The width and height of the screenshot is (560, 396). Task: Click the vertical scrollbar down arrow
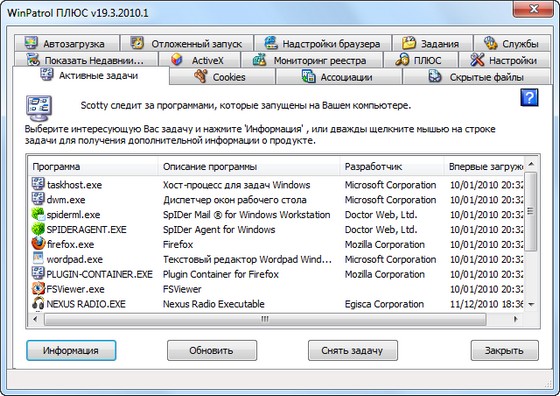[x=531, y=305]
